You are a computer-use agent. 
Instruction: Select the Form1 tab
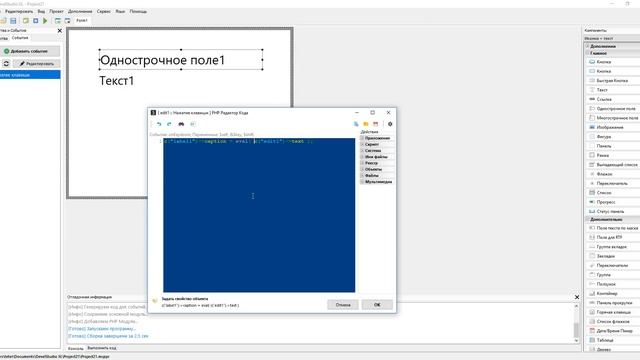click(x=82, y=20)
